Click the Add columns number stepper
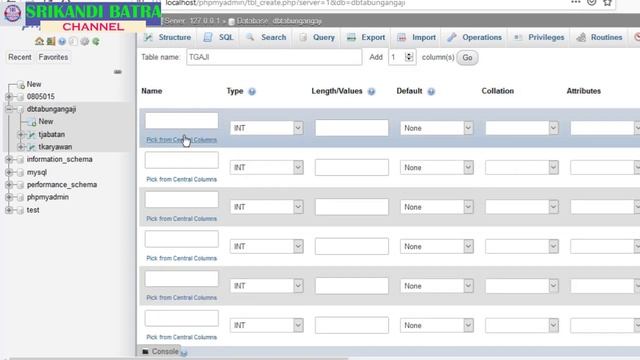Image resolution: width=640 pixels, height=360 pixels. tap(409, 57)
